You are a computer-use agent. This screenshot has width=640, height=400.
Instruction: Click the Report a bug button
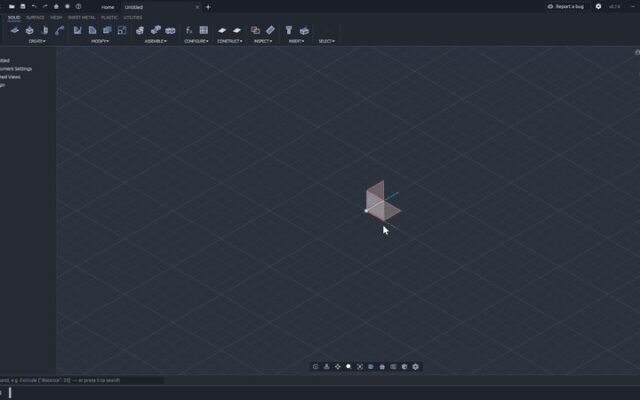click(x=566, y=7)
